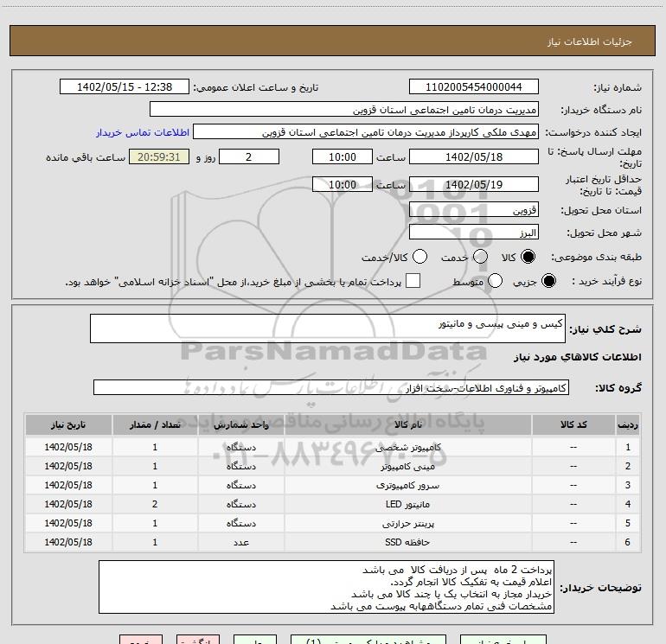
Task: Click the remaining days field showing 2
Action: tap(249, 156)
